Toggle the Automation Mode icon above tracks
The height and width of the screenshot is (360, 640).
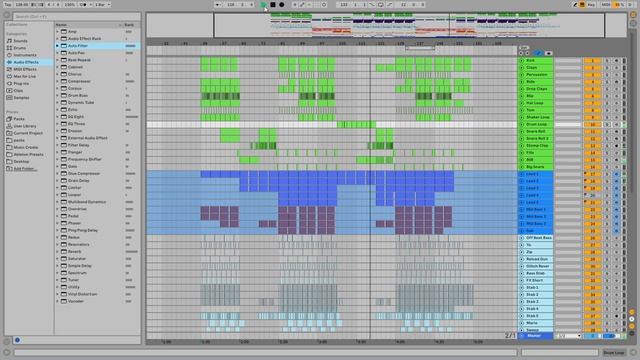click(x=538, y=53)
